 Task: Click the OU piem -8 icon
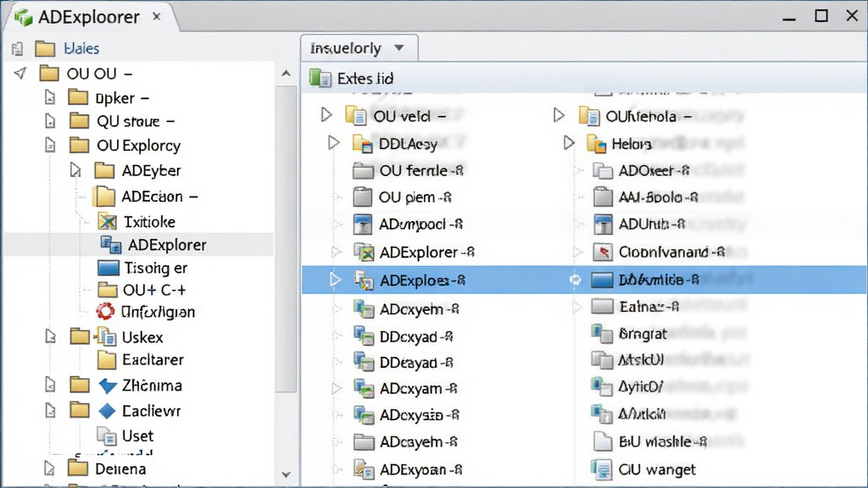(363, 197)
